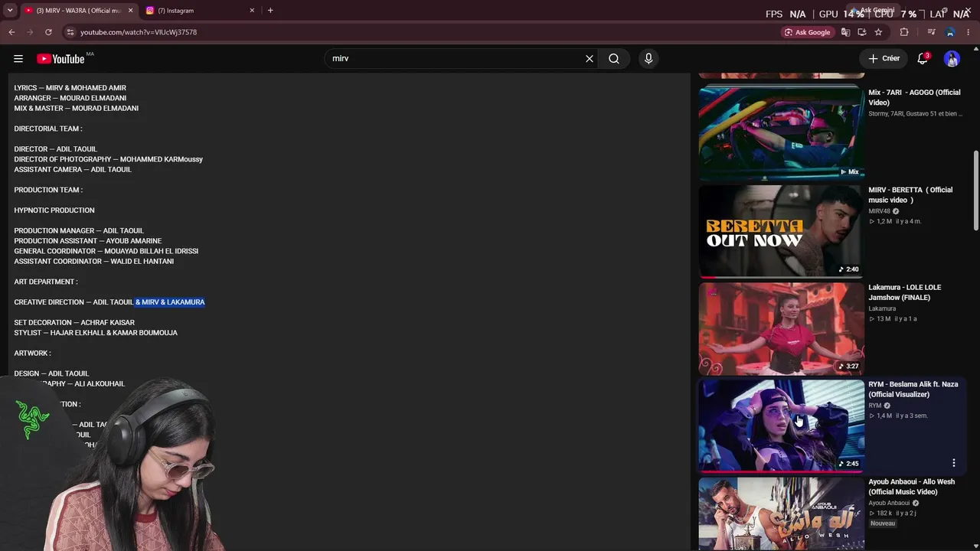980x551 pixels.
Task: Click the line 'LYRICS — MIRV & MOHAMED AMIR'
Action: point(70,88)
